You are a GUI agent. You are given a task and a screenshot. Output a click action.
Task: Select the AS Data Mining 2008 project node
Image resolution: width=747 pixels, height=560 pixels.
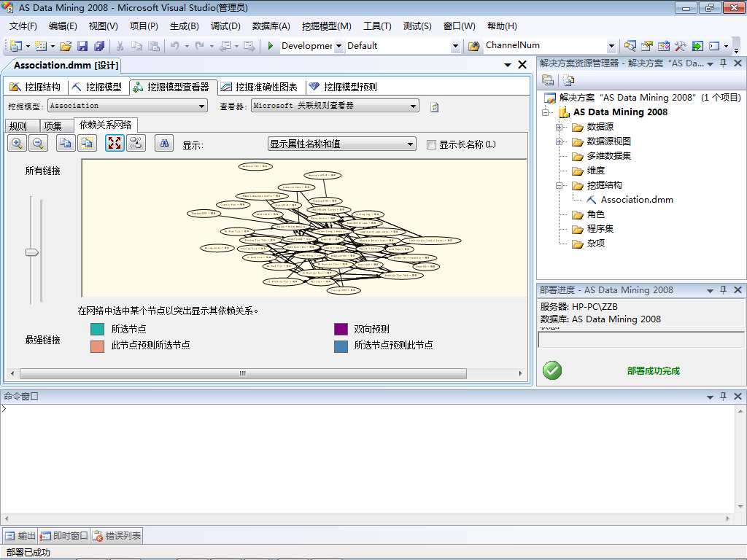pos(620,112)
